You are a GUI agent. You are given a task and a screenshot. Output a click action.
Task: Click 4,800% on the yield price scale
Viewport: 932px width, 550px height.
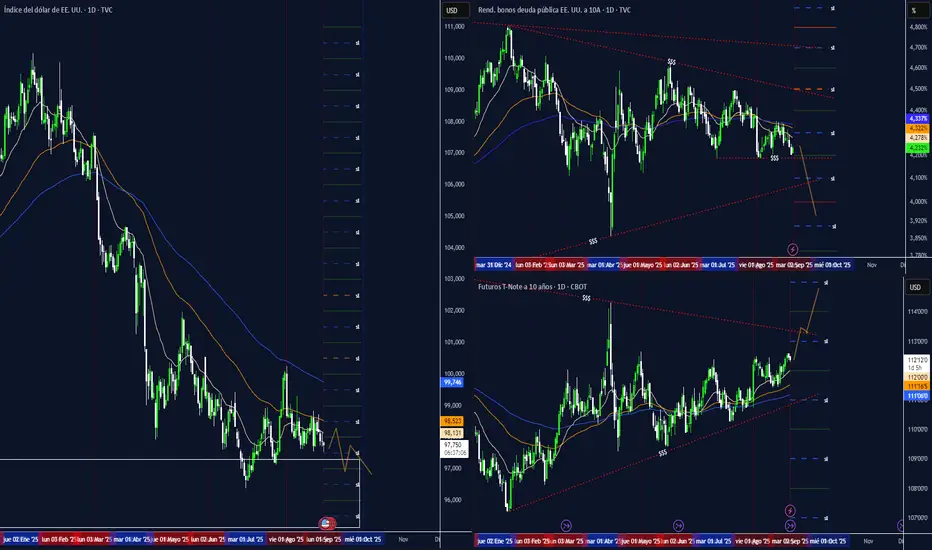[918, 27]
